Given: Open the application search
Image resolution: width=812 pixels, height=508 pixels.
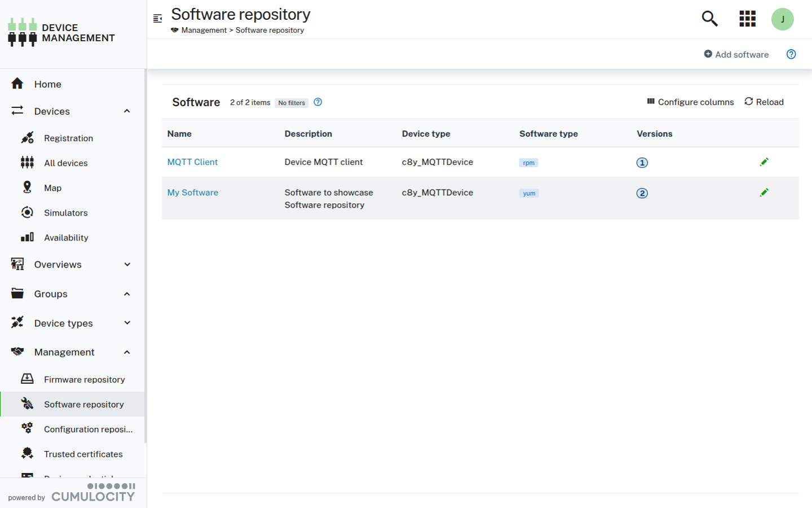Looking at the screenshot, I should point(709,19).
